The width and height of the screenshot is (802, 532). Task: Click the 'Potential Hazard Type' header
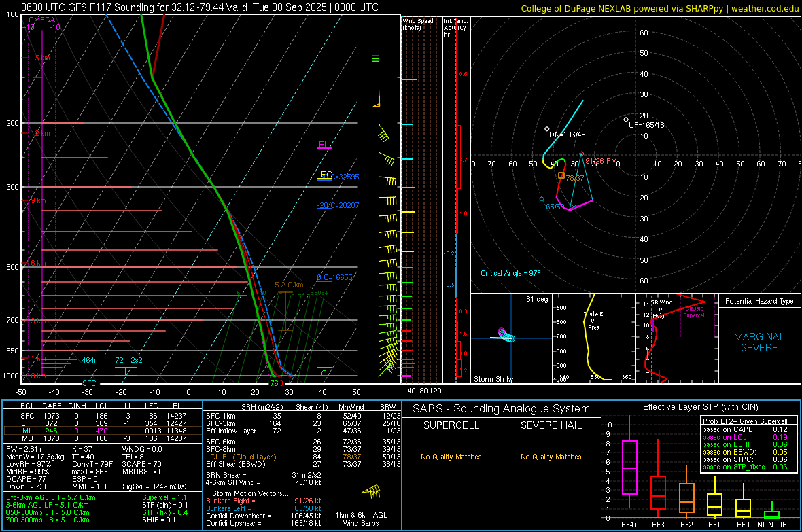[x=759, y=301]
